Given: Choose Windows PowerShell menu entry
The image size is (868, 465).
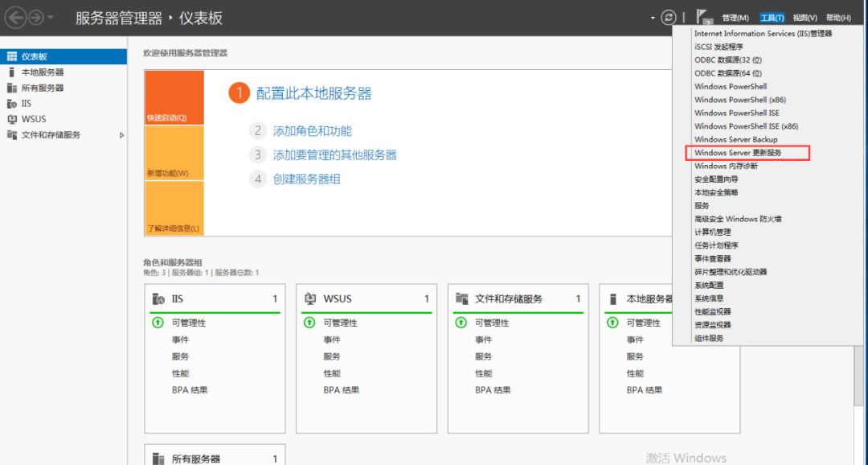Looking at the screenshot, I should [x=731, y=86].
